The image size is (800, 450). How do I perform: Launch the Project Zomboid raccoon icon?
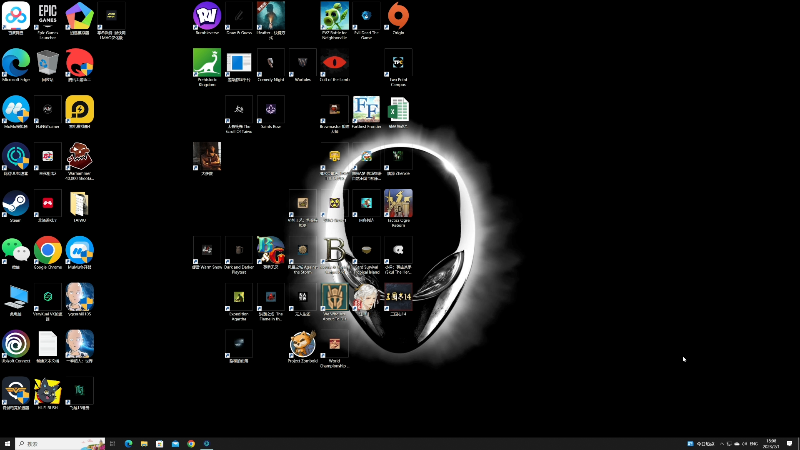303,344
